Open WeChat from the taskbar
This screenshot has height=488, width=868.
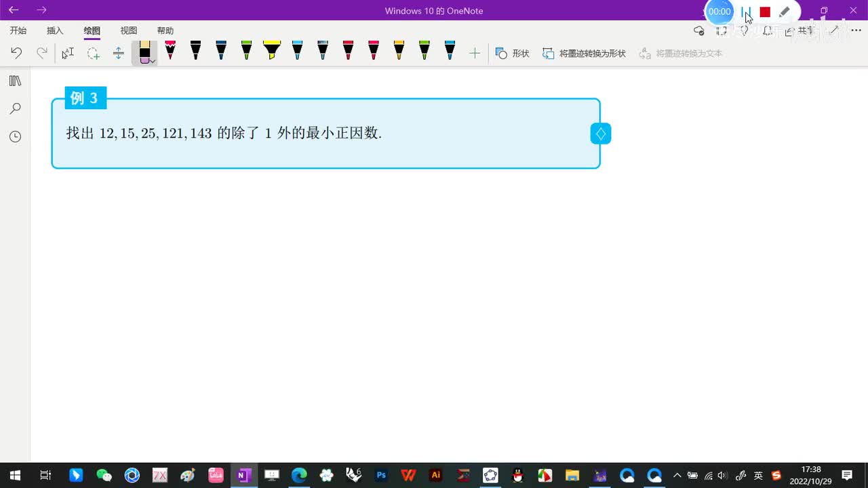tap(104, 475)
